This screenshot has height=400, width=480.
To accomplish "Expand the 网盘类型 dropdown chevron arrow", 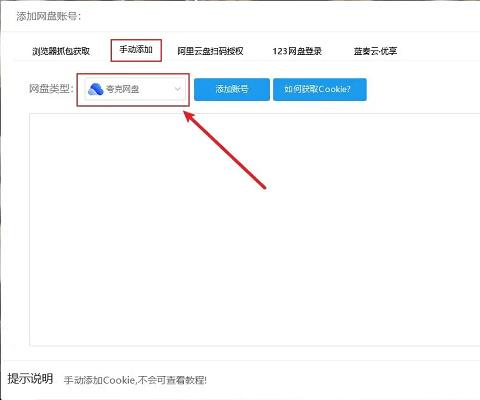I will (x=177, y=89).
